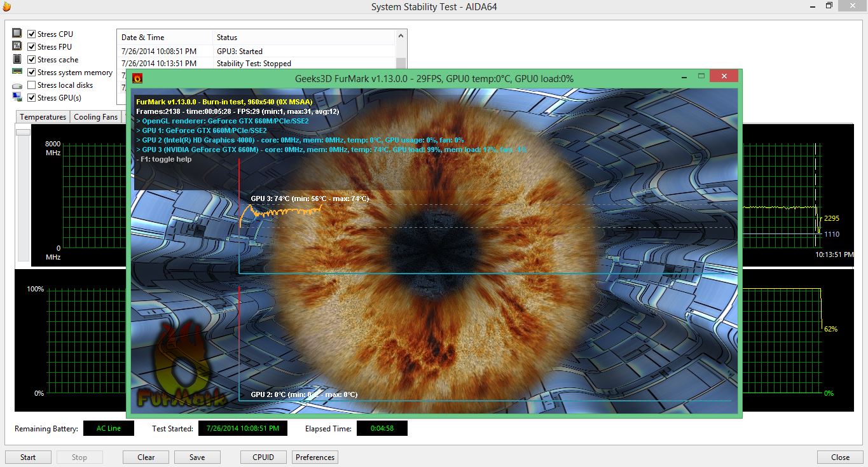The image size is (868, 467).
Task: Click the 10:13:51 PM graph timestamp
Action: tap(834, 254)
